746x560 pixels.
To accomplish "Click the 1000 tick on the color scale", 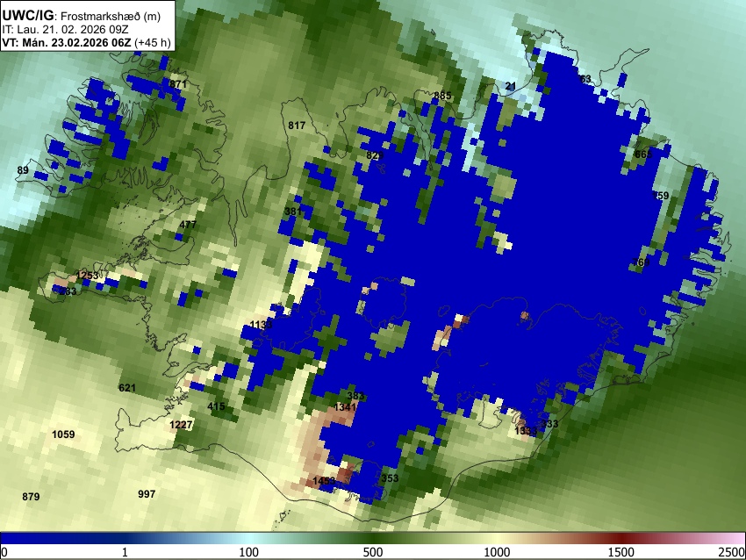I will (x=497, y=552).
